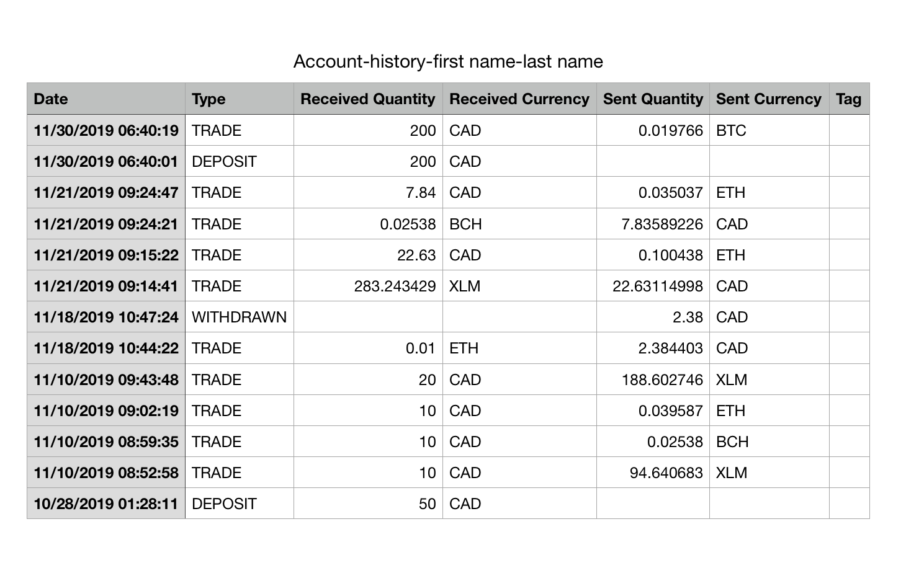Click the Type column header
Screen dimensions: 924x568
(x=239, y=99)
